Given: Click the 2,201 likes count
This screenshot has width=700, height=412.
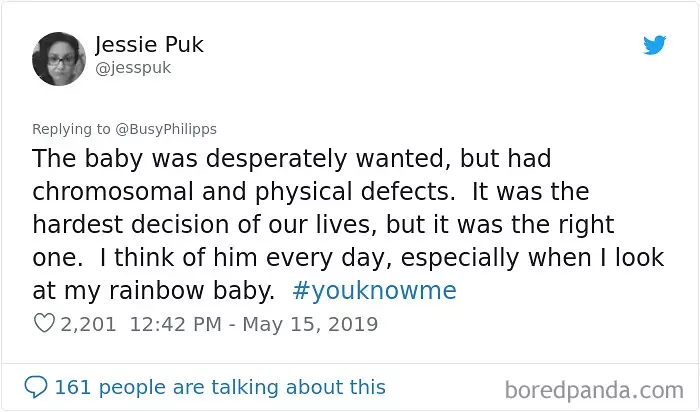Looking at the screenshot, I should [88, 324].
